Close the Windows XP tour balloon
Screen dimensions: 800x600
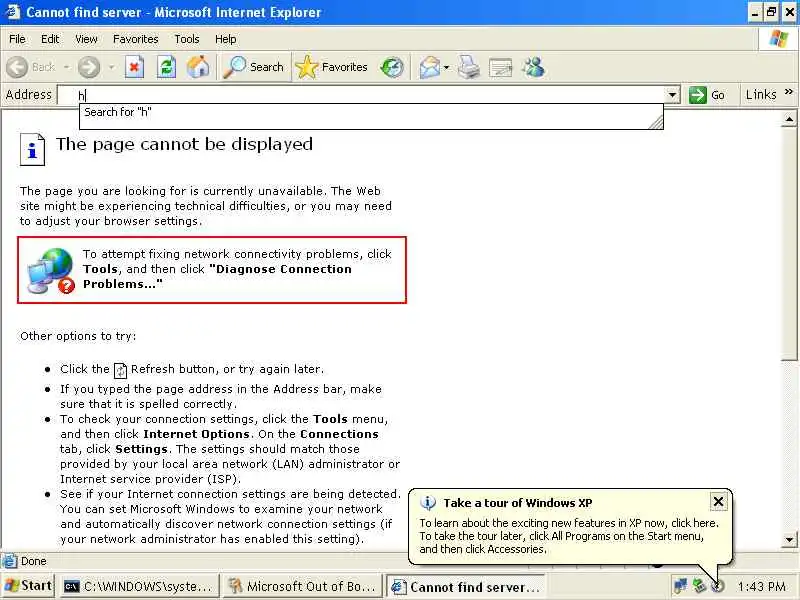718,502
